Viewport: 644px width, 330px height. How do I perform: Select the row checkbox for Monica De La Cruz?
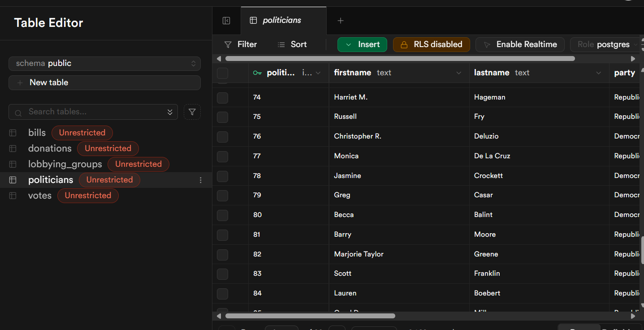223,156
